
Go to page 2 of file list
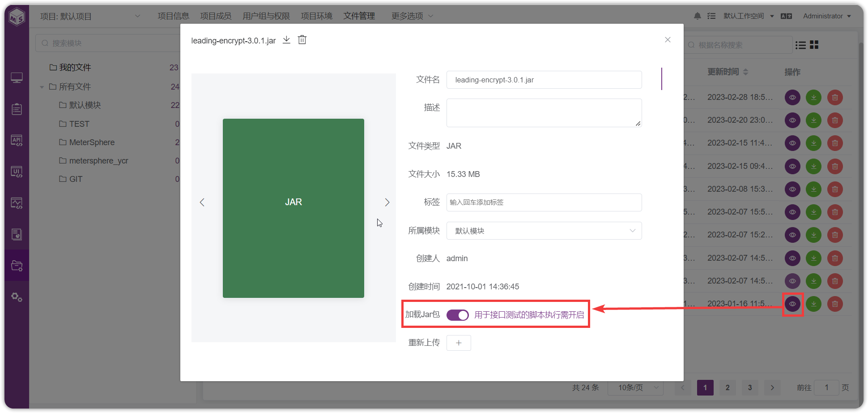click(728, 387)
